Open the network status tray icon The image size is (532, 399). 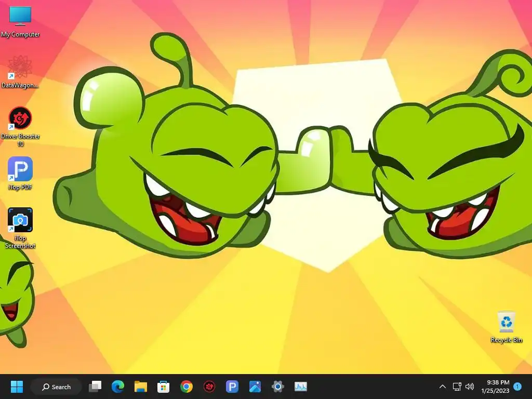[x=457, y=387]
